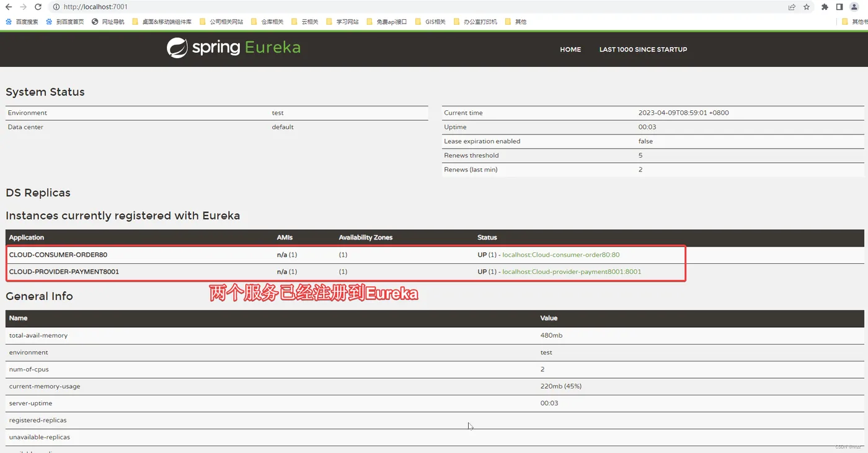Click the DS Replicas heading
868x453 pixels.
(38, 193)
